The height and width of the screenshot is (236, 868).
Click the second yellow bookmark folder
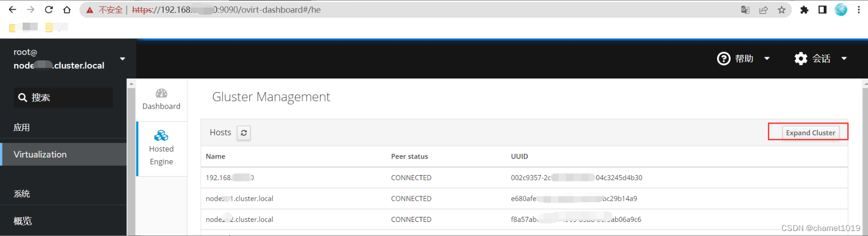[49, 27]
